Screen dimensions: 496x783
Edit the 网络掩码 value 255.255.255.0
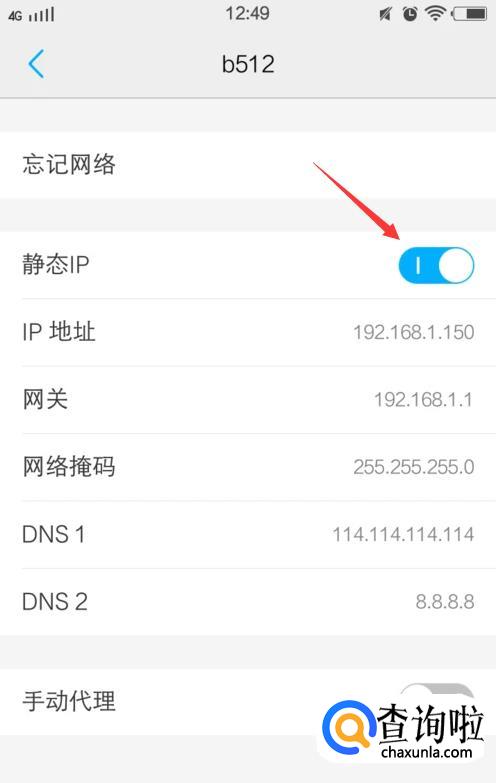pos(414,467)
